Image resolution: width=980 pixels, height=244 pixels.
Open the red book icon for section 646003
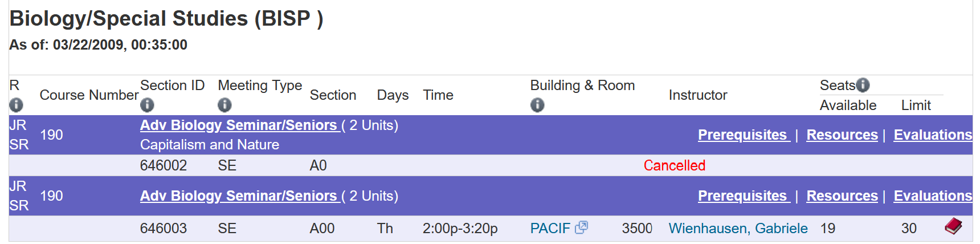tap(953, 226)
